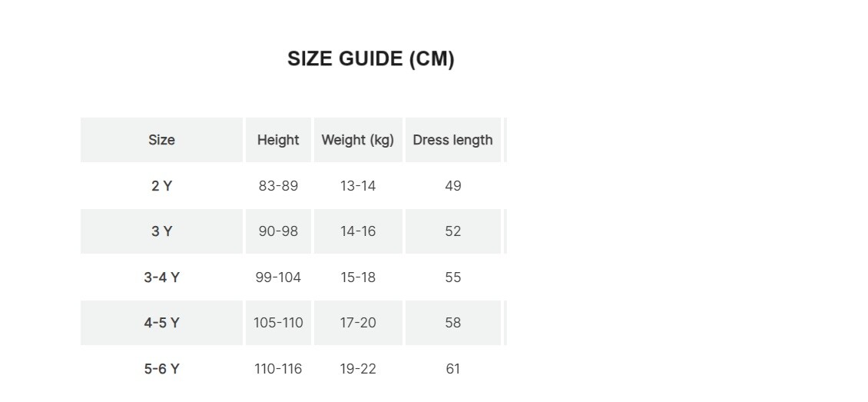This screenshot has width=868, height=402.
Task: Click the Dress length column header
Action: [452, 140]
